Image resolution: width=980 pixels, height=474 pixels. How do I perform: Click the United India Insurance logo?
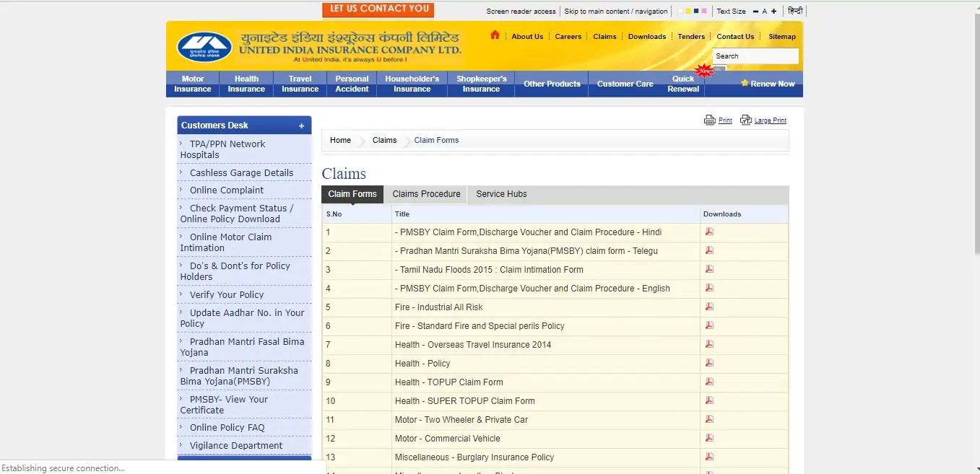click(x=204, y=48)
